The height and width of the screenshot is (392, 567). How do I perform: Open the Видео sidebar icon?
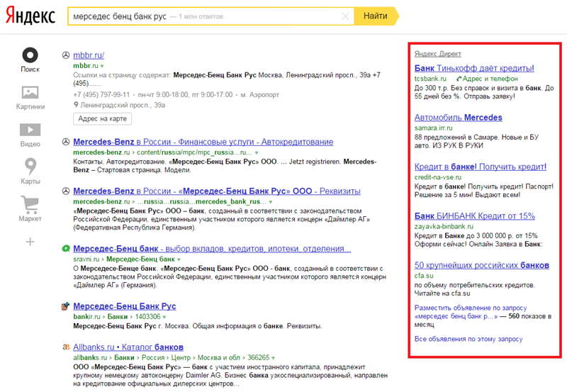[30, 130]
